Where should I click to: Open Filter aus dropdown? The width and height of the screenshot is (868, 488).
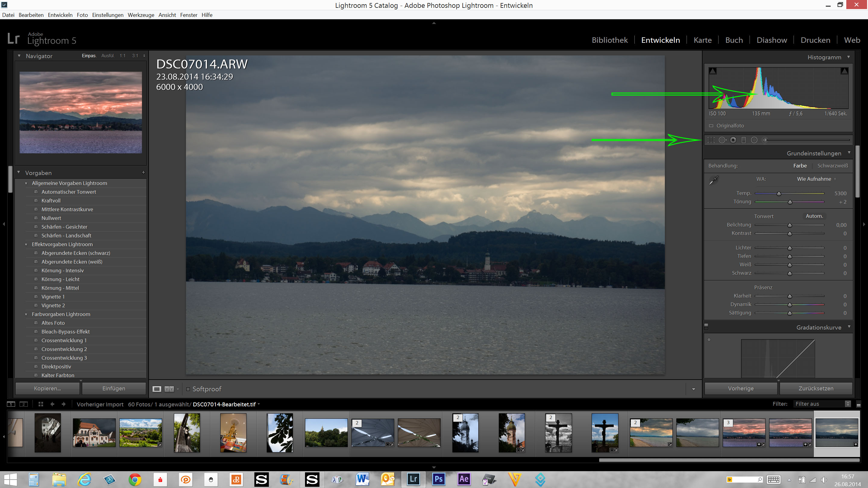click(822, 404)
